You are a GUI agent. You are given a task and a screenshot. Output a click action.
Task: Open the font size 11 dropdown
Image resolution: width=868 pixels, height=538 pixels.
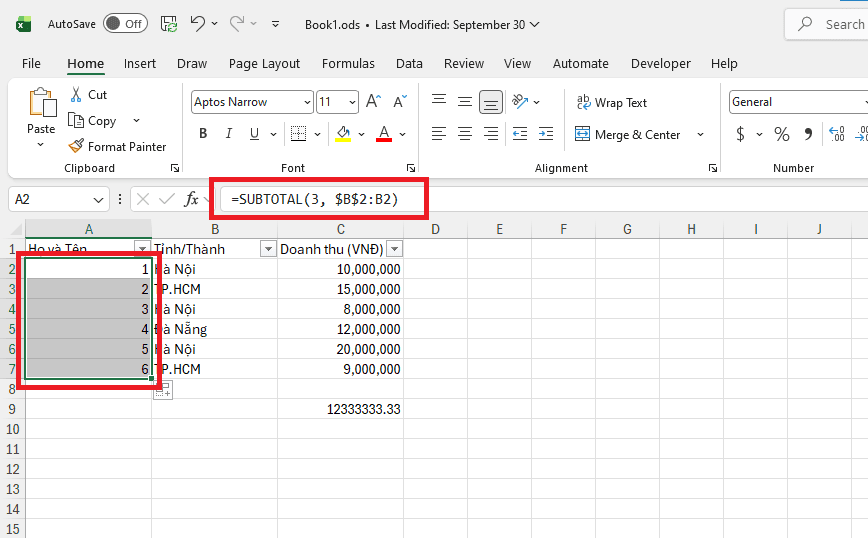pyautogui.click(x=352, y=102)
